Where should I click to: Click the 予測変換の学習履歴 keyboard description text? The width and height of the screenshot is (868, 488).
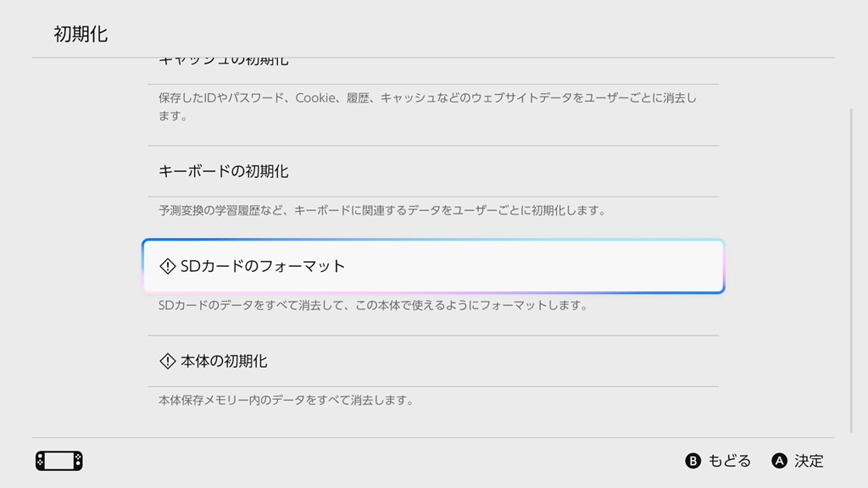(x=212, y=210)
